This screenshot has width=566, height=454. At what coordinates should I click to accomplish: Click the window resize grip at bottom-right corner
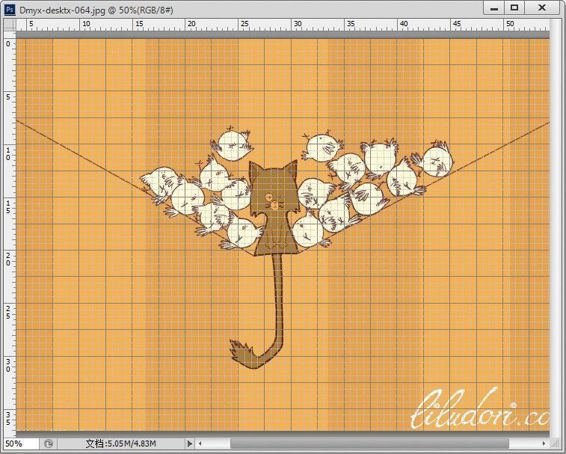555,444
